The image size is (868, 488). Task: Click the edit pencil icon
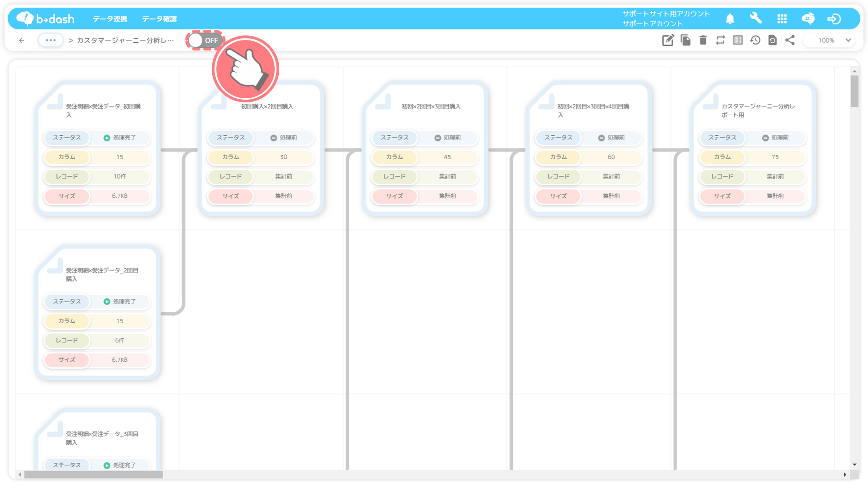(x=668, y=40)
